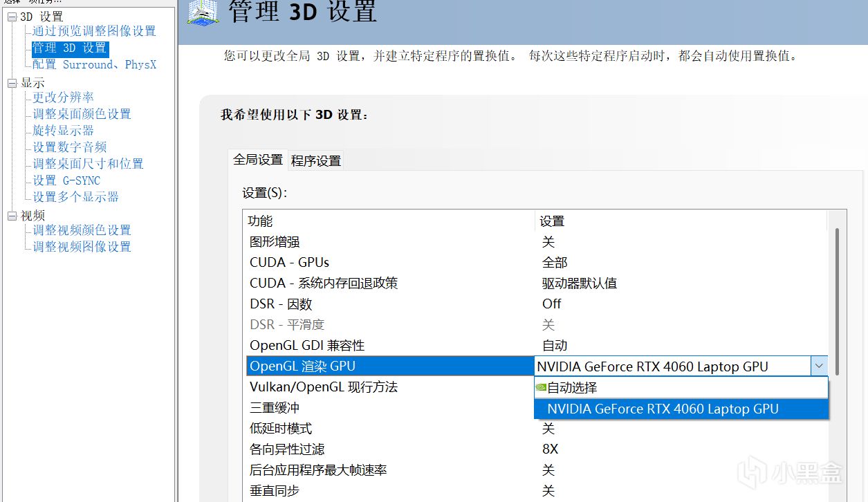This screenshot has width=868, height=502.
Task: Select the 各向异性过滤 setting row
Action: [537, 449]
